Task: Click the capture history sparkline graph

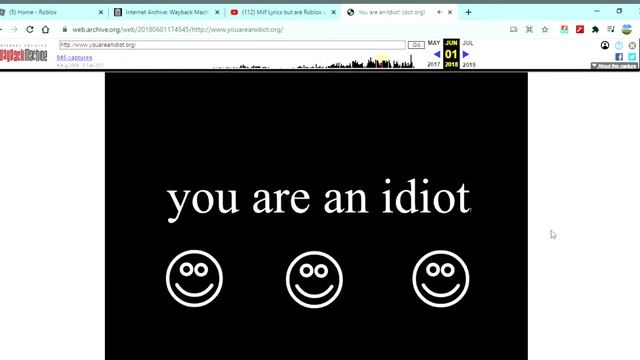Action: click(313, 61)
